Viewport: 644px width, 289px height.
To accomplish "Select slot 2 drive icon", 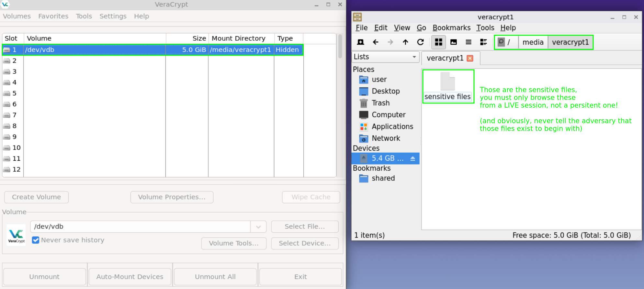I will (x=6, y=61).
